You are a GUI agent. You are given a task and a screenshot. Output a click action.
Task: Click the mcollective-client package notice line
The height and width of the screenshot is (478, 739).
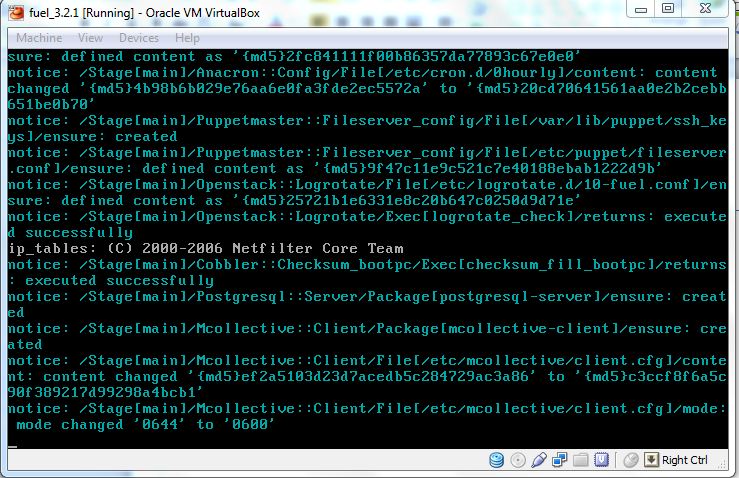(367, 337)
